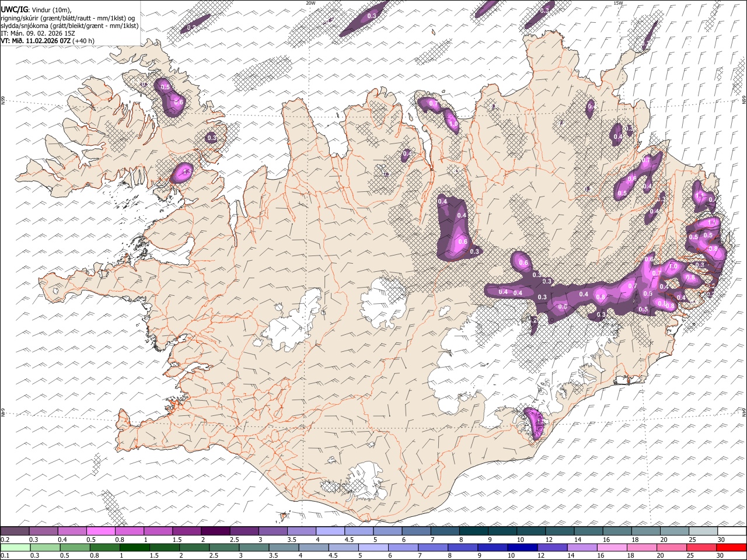Click the pale green 0.1–0.3 swatch in lower scale
Viewport: 747px width, 560px height.
[15, 547]
